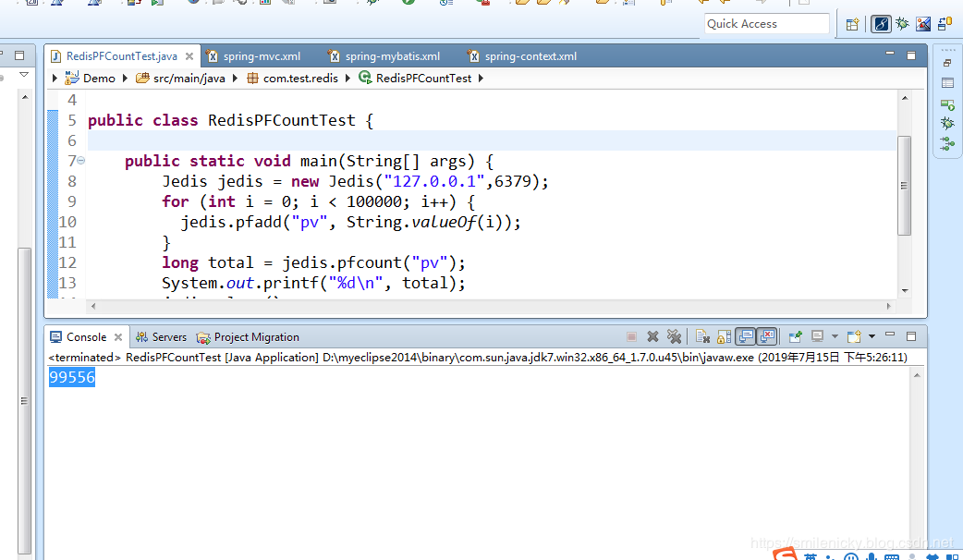Screen dimensions: 963x560
Task: Open the Open Perspective dialog icon
Action: 852,25
